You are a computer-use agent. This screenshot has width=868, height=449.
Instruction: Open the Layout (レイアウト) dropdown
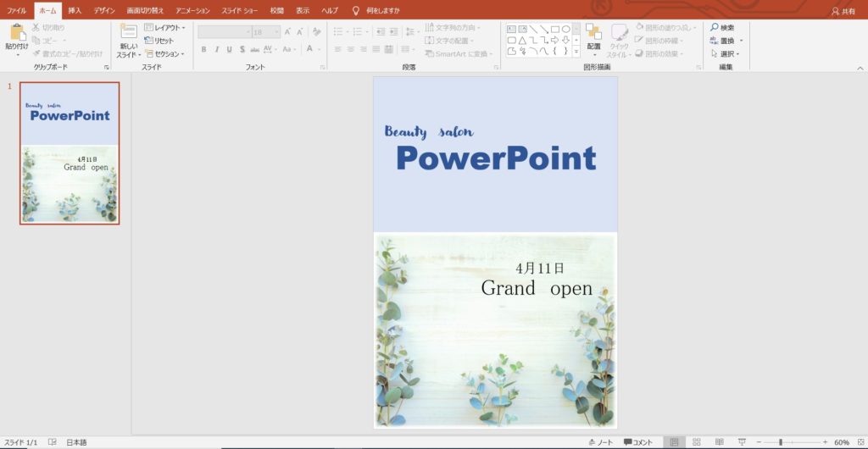[x=165, y=27]
